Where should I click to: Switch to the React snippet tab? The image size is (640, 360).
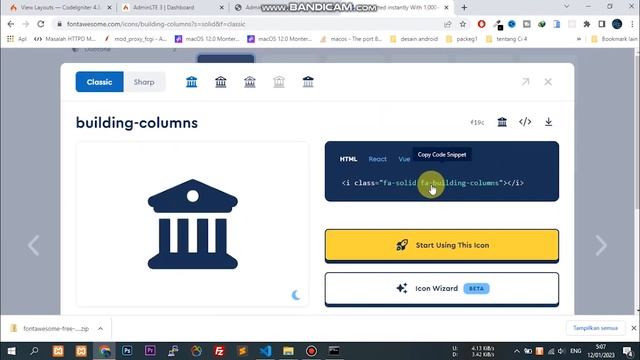[x=378, y=159]
